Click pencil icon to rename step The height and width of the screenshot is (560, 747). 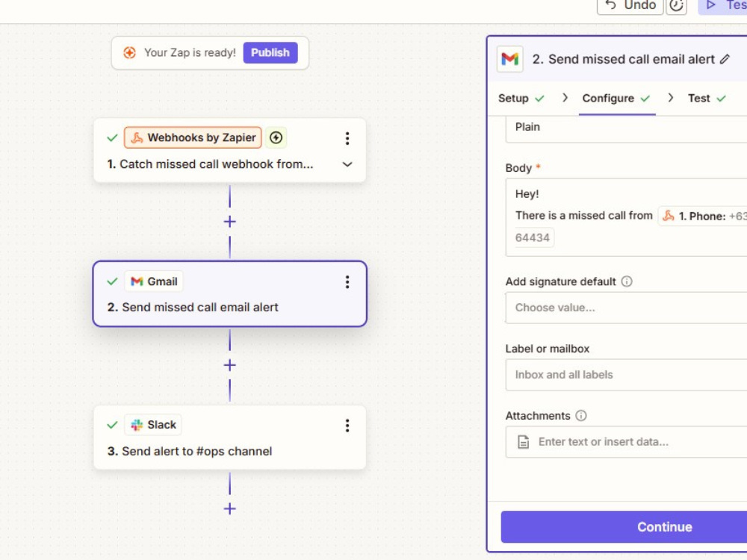tap(725, 59)
